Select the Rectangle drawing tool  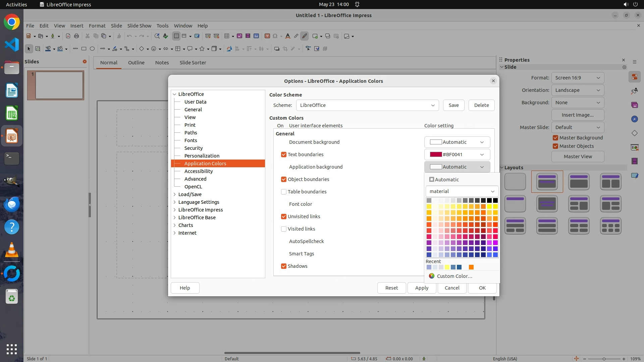(x=84, y=49)
